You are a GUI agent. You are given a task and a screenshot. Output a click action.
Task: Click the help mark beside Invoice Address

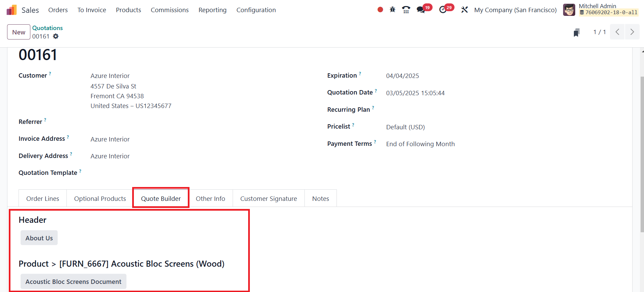tap(68, 136)
